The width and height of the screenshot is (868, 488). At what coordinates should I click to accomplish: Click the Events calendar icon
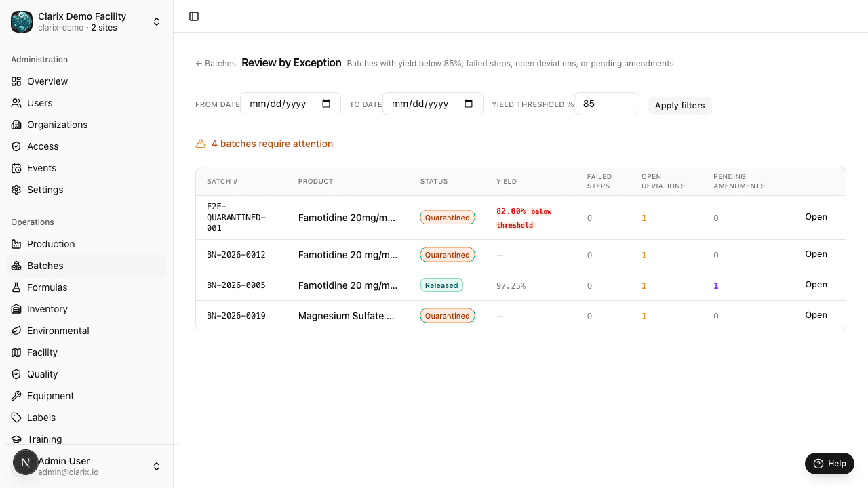pos(16,168)
